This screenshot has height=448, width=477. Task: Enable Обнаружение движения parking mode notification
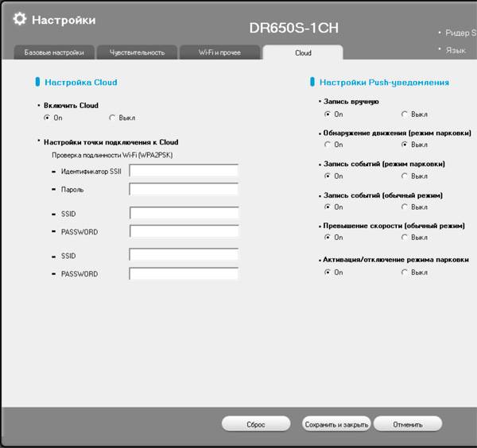click(x=328, y=145)
